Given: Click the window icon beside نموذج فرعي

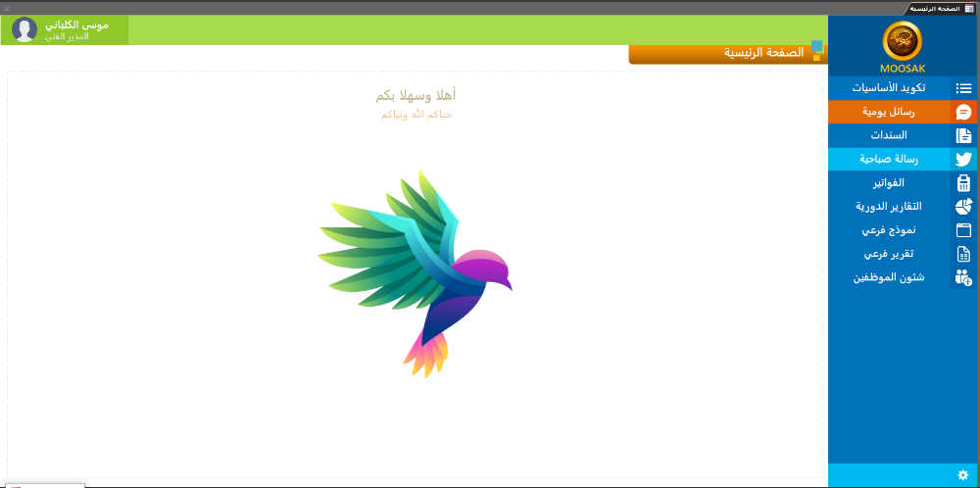Looking at the screenshot, I should click(963, 230).
